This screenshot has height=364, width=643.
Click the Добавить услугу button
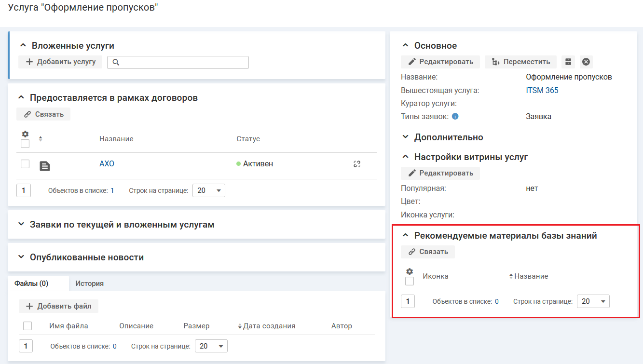tap(60, 62)
